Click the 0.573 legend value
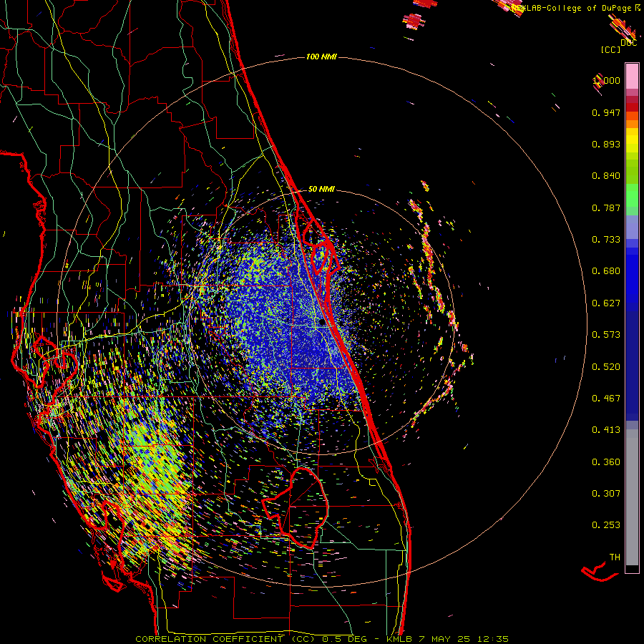Image resolution: width=644 pixels, height=644 pixels. click(606, 335)
